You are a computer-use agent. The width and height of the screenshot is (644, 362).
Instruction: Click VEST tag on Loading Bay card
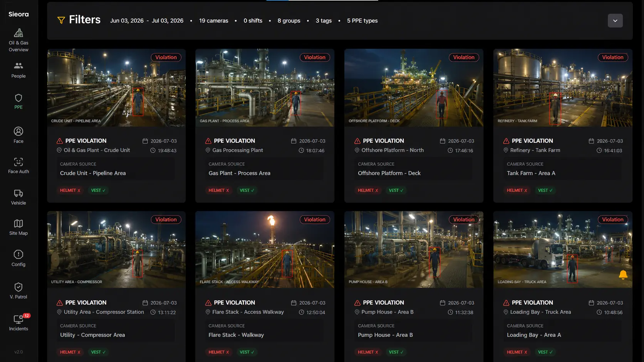click(545, 352)
